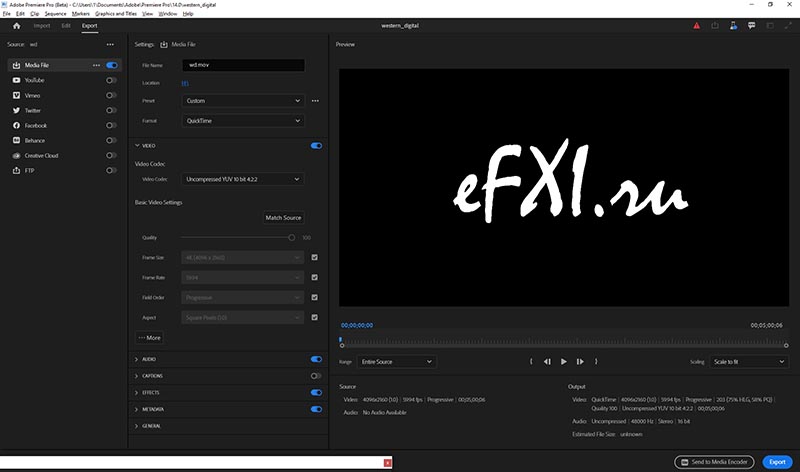
Task: Select the Media File destination icon
Action: 16,65
